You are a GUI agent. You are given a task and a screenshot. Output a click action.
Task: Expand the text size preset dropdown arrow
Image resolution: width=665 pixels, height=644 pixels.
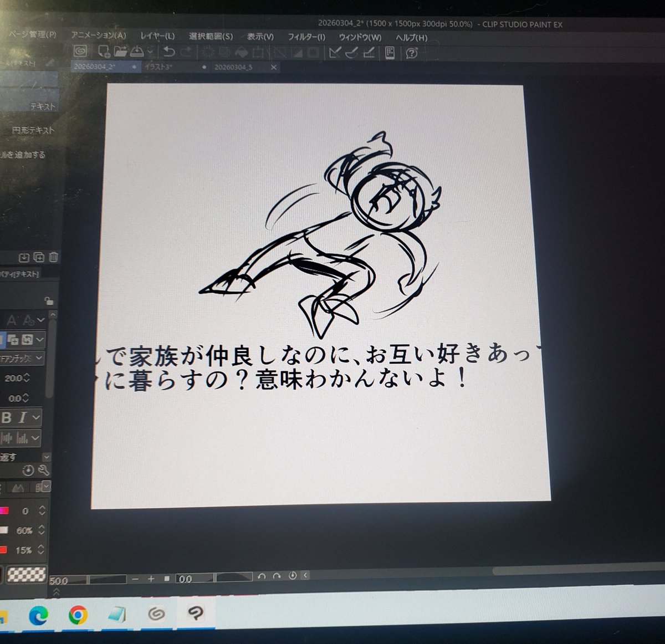pos(40,320)
